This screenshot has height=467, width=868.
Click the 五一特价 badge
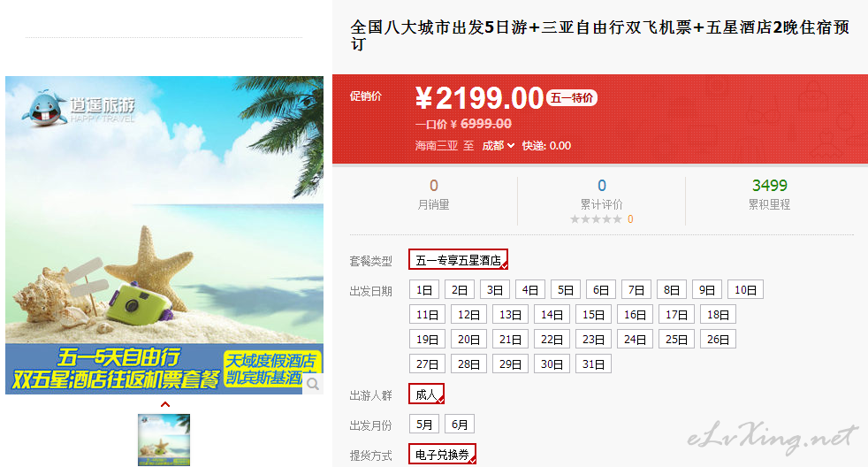tap(572, 98)
